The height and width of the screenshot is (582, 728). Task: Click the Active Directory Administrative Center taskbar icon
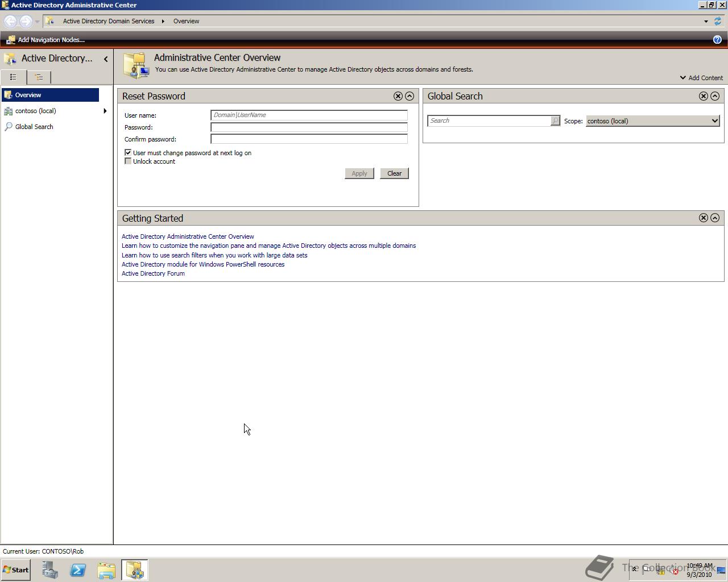point(135,570)
